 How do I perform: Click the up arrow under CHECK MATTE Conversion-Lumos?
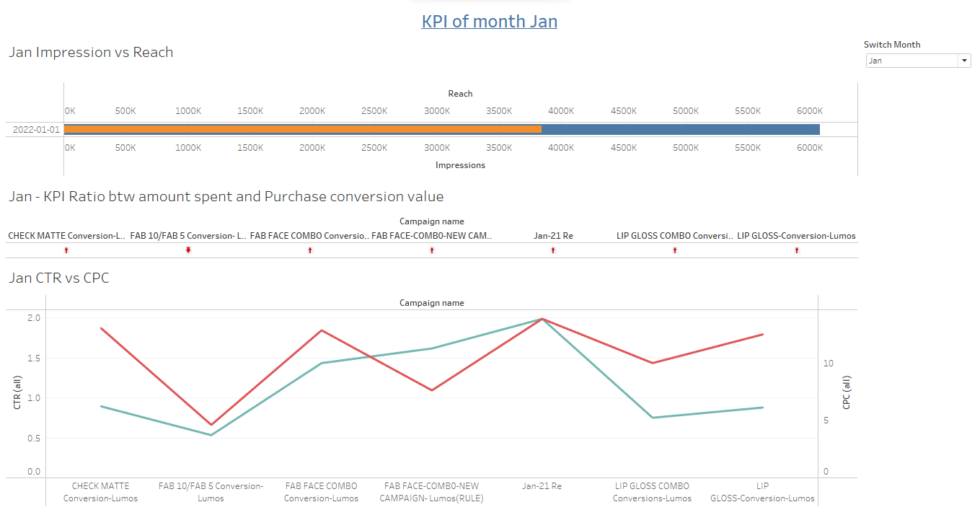pos(66,250)
